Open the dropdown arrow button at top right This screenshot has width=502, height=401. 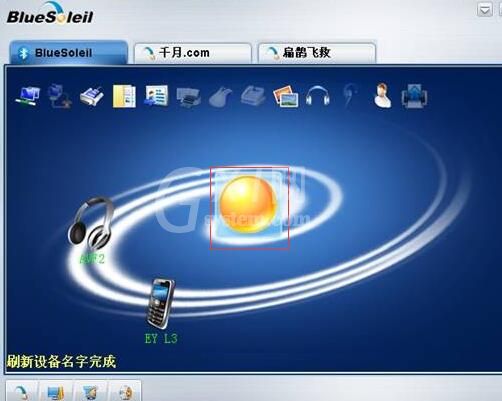pos(485,10)
